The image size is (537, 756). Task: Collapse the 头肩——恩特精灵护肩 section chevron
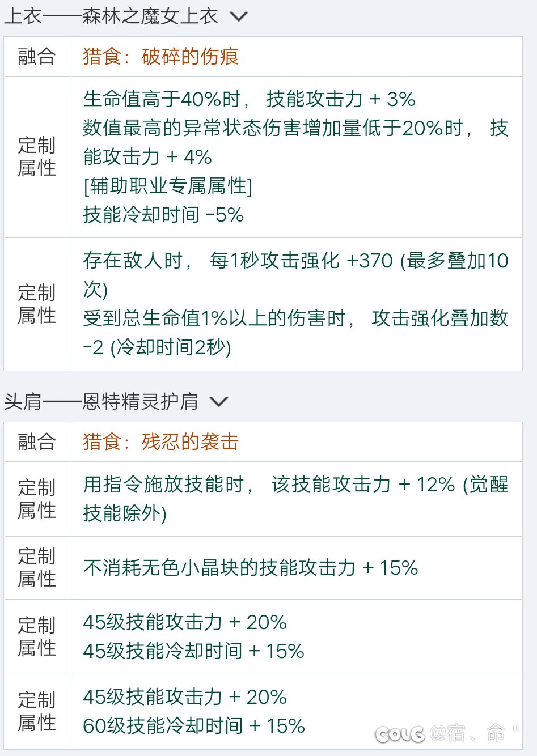(218, 402)
